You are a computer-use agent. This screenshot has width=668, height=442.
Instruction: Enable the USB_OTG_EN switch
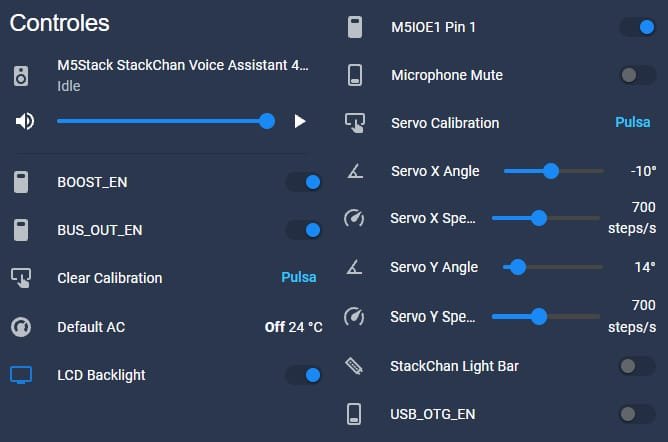(637, 414)
